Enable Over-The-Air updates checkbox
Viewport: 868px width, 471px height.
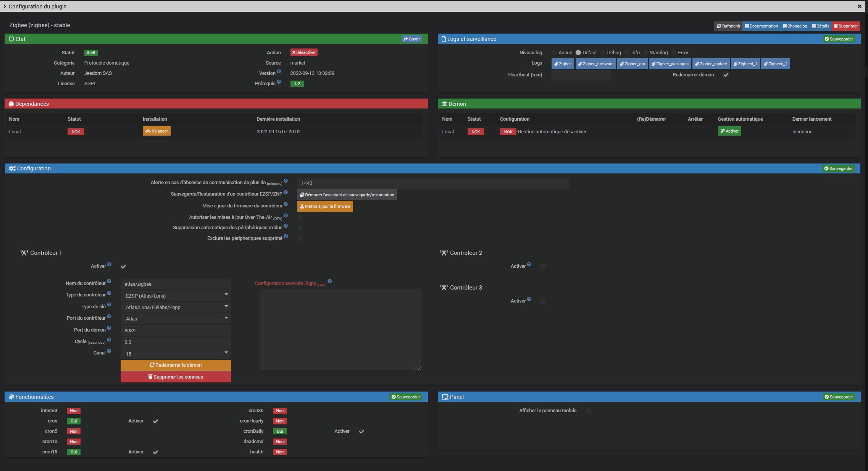[300, 217]
